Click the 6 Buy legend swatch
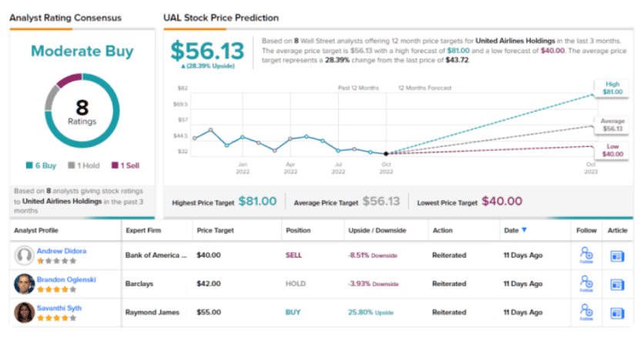The height and width of the screenshot is (340, 644). click(29, 165)
